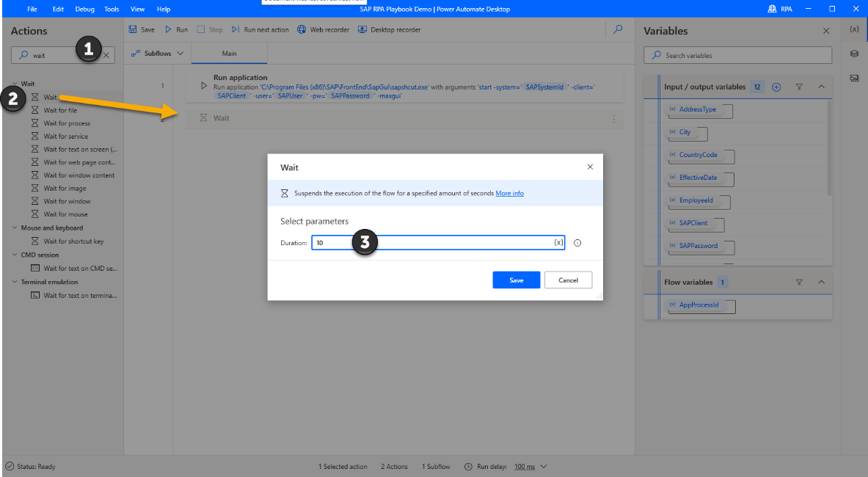
Task: Select Wait for window content action
Action: pyautogui.click(x=79, y=175)
